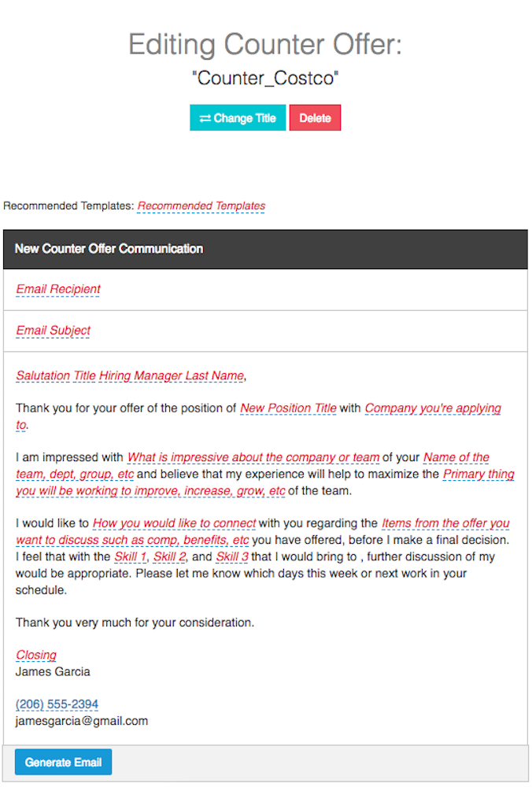Viewport: 532px width, 787px height.
Task: Edit the Primary thing you will improve placeholder
Action: point(478,474)
